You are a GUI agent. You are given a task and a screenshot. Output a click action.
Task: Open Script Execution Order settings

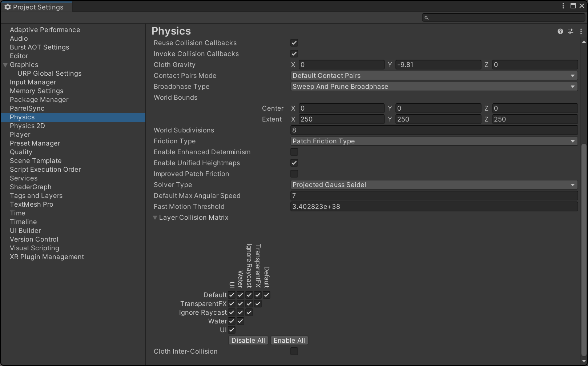45,170
